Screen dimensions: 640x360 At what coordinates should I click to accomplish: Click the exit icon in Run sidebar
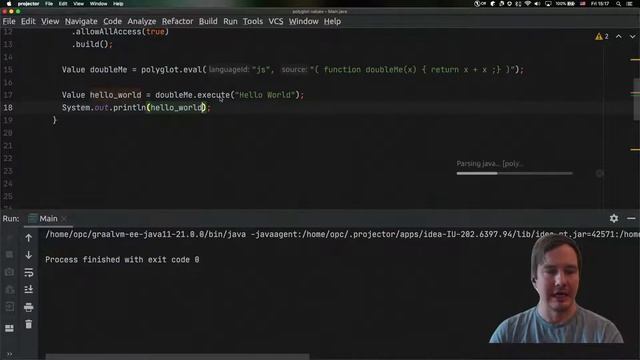click(x=9, y=307)
